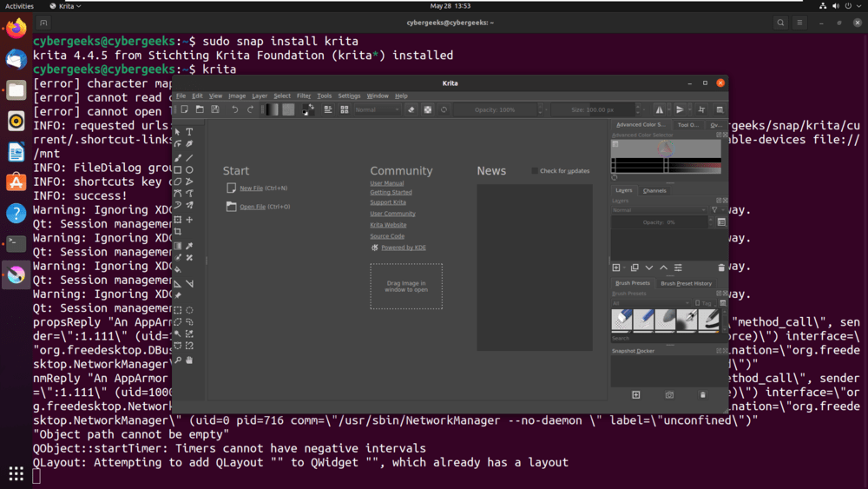Open the File menu
The height and width of the screenshot is (489, 868).
(x=181, y=96)
